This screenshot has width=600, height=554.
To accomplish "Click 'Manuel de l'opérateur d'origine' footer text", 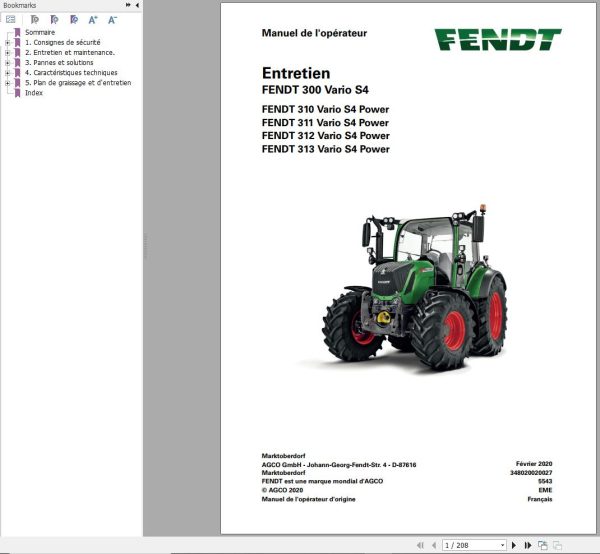I will pyautogui.click(x=308, y=499).
